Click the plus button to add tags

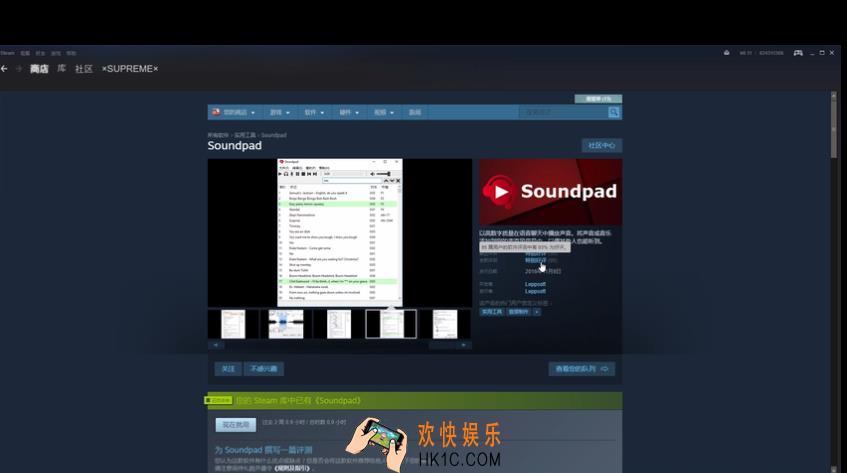536,312
